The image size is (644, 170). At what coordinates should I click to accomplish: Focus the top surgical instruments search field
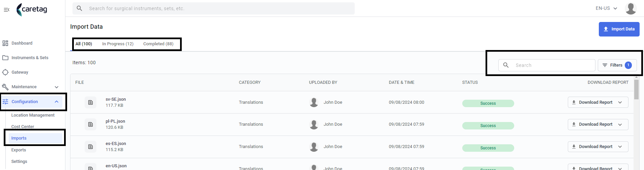tap(213, 8)
